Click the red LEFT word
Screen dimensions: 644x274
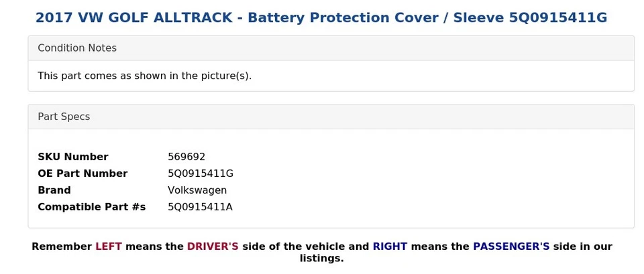(109, 247)
